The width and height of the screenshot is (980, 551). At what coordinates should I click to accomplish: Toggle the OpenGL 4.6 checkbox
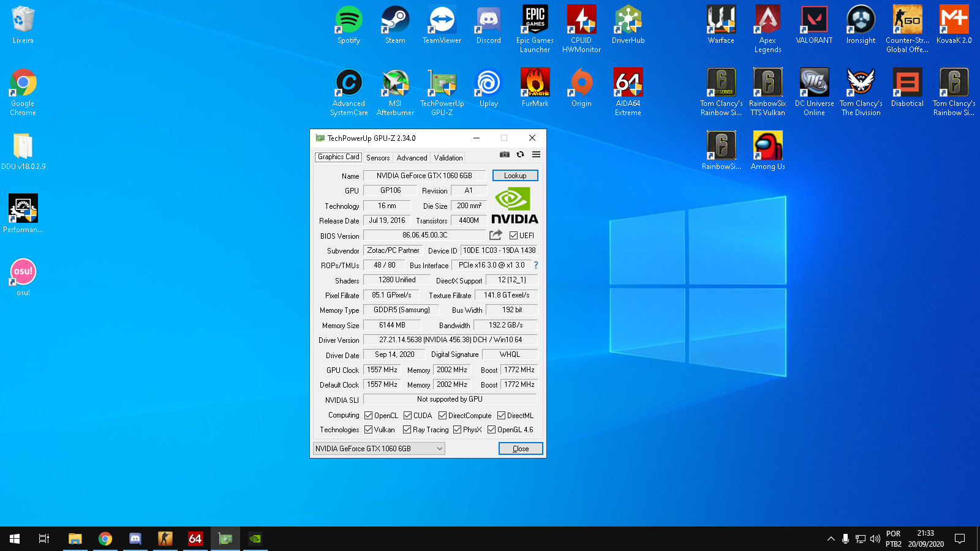click(491, 429)
